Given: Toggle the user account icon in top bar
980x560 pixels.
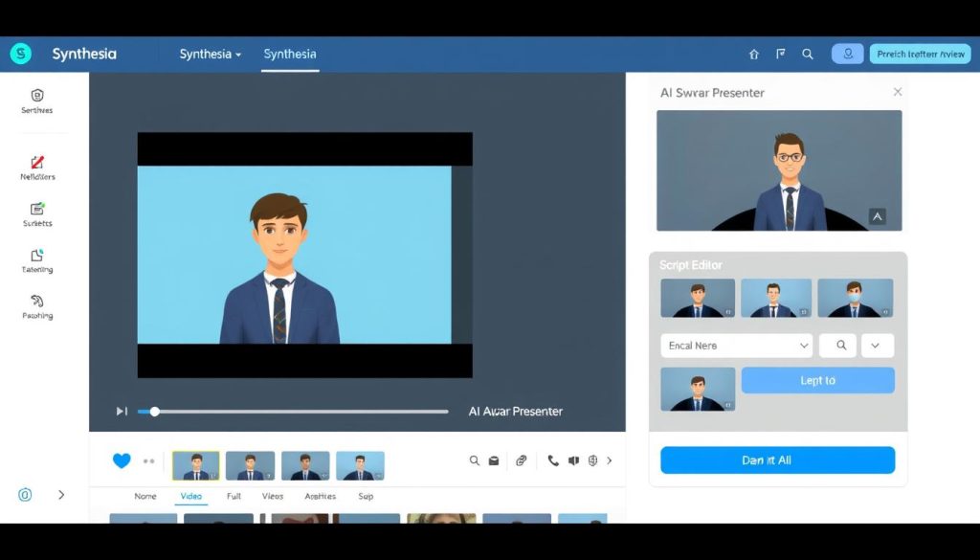Looking at the screenshot, I should (846, 54).
